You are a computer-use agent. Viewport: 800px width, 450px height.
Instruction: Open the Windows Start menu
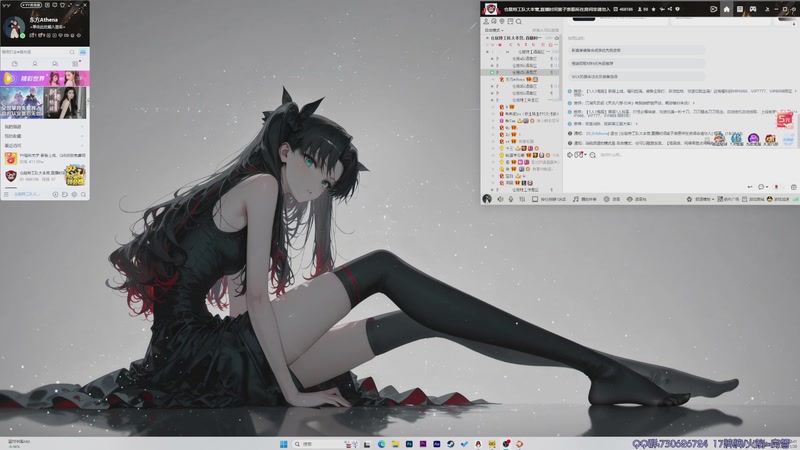tap(284, 444)
